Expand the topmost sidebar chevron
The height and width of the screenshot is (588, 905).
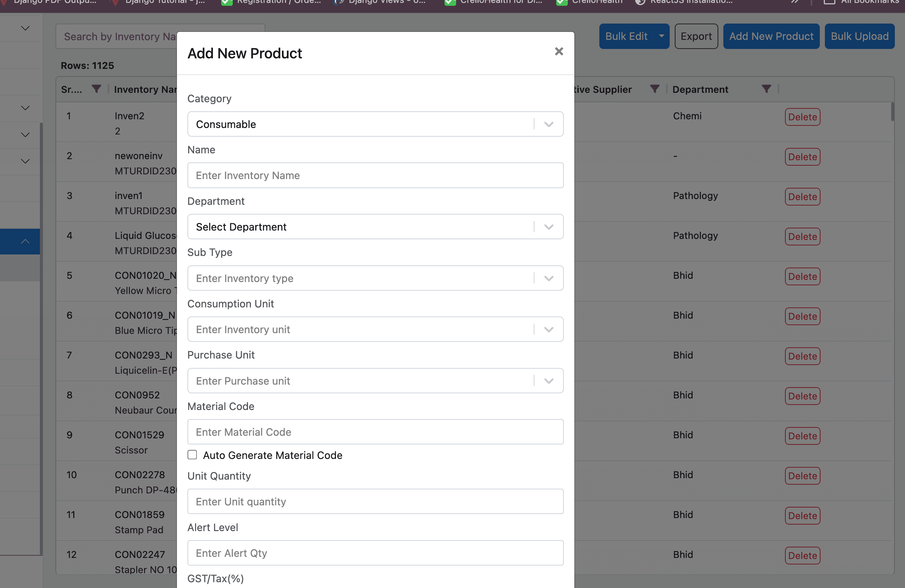coord(25,28)
